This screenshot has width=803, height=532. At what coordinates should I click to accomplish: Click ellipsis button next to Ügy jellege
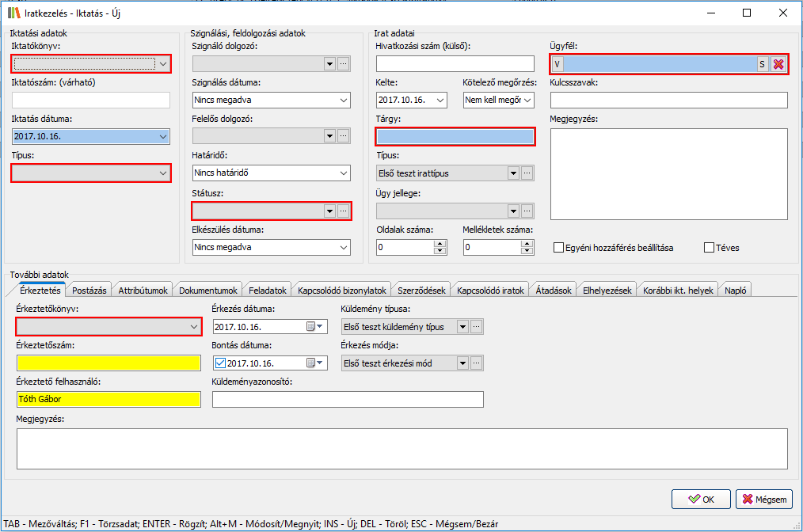click(527, 211)
